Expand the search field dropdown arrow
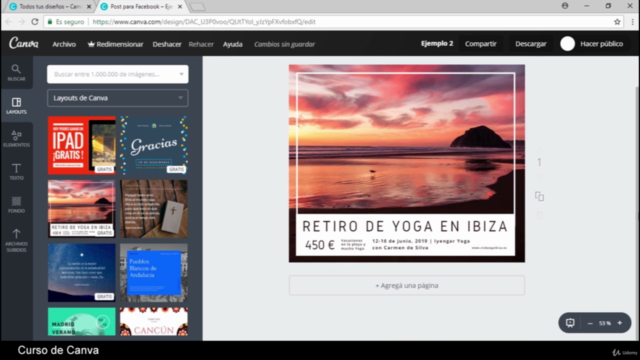640x360 pixels. tap(181, 74)
